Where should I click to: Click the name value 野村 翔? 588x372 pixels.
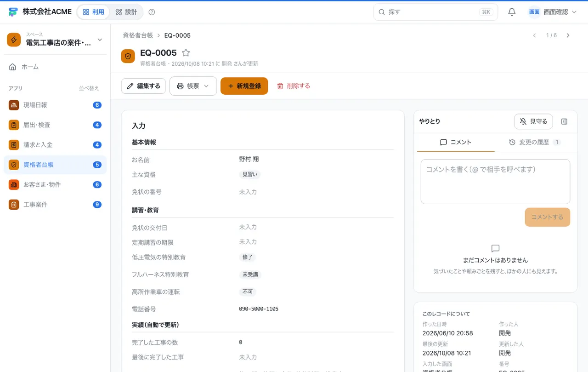coord(249,159)
